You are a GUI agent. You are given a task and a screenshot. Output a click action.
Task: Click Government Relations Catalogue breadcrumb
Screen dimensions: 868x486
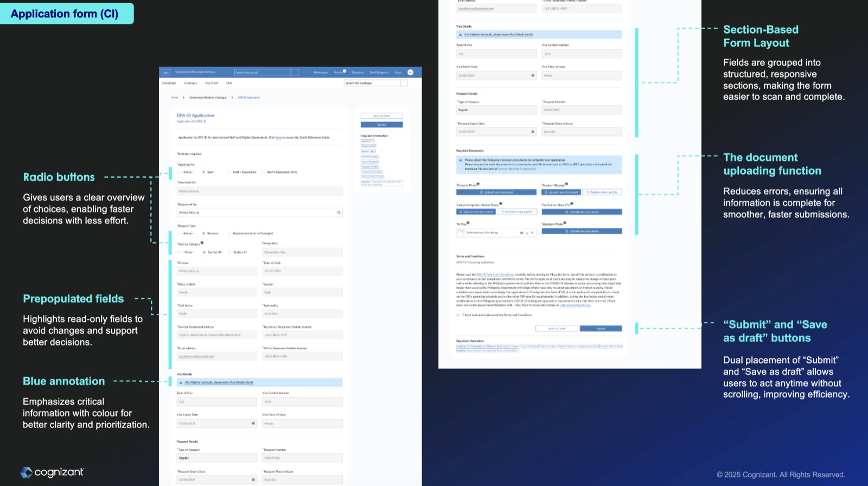coord(208,98)
